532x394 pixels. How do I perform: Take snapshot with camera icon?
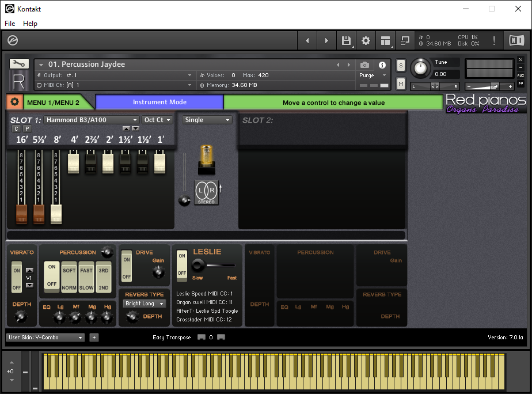point(364,65)
